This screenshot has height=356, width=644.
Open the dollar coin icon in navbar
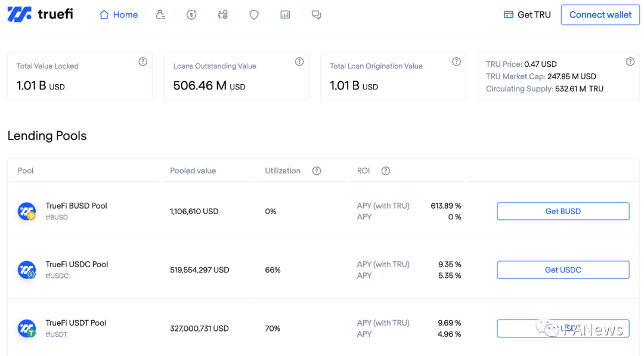[x=191, y=15]
